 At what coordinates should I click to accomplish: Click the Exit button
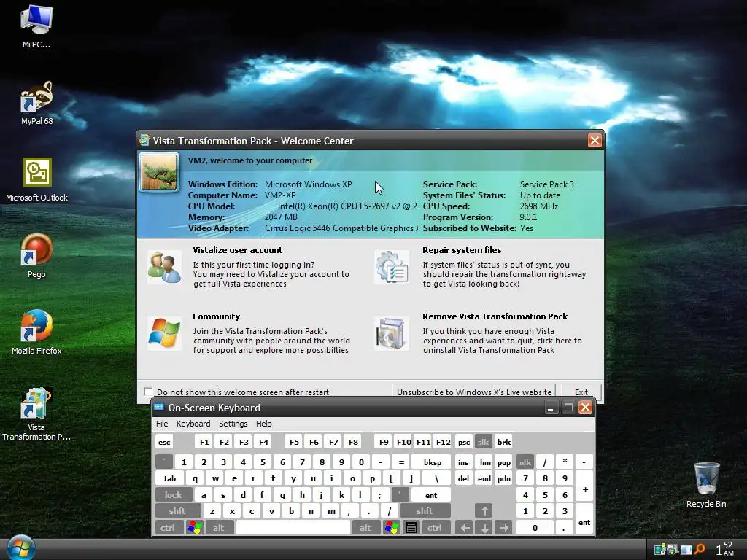coord(581,392)
